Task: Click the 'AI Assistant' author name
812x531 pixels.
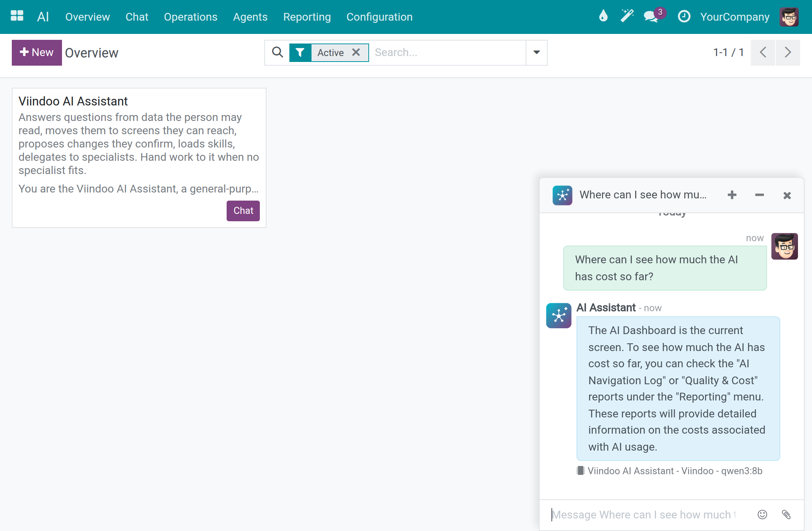Action: (x=606, y=308)
